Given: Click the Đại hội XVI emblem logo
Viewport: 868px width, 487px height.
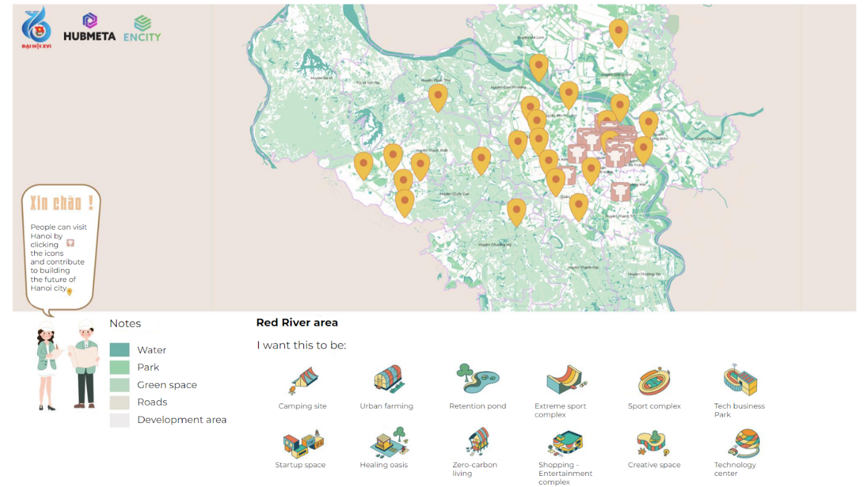Looking at the screenshot, I should (x=36, y=28).
